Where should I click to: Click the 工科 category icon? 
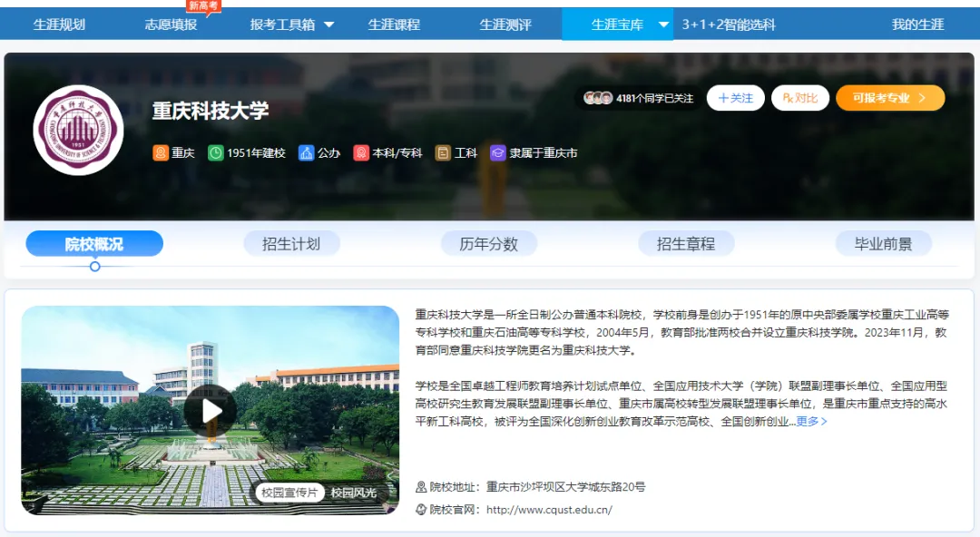pyautogui.click(x=443, y=153)
